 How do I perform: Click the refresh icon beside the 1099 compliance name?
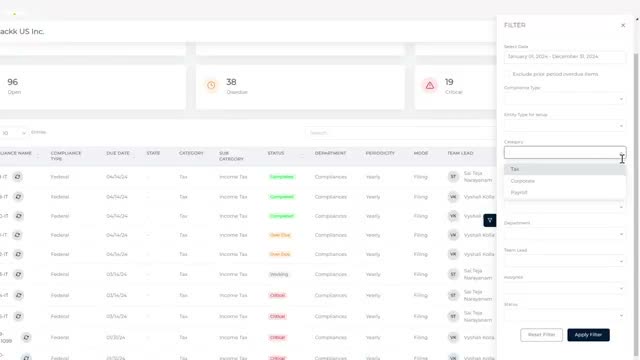coord(26,338)
